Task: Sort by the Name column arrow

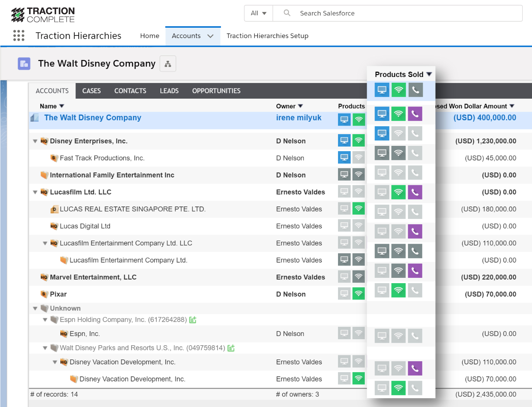Action: 62,106
